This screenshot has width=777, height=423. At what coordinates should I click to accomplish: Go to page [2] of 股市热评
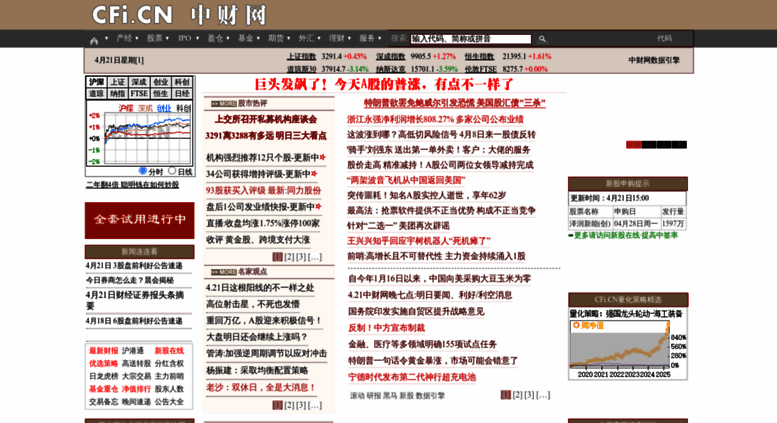click(x=289, y=257)
